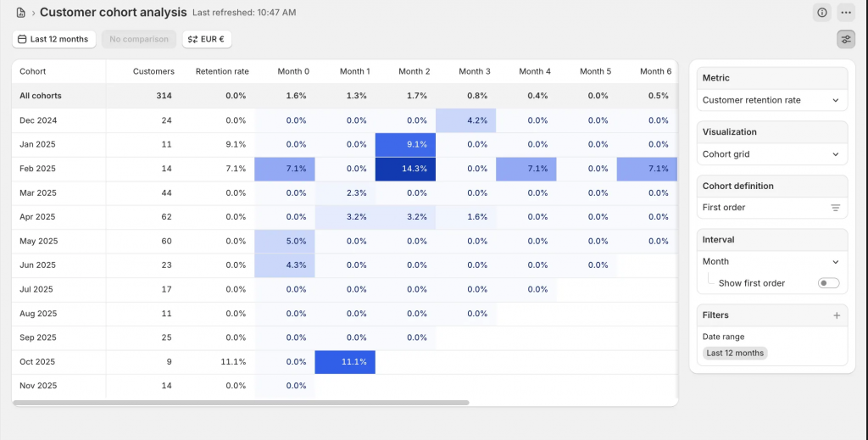Expand the Customer retention rate dropdown
Screen dimensions: 868x440
click(x=771, y=100)
